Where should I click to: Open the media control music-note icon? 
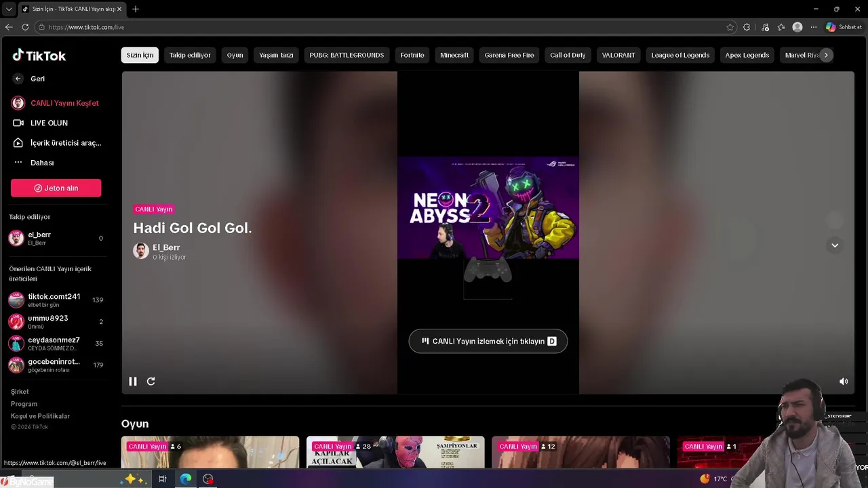765,27
